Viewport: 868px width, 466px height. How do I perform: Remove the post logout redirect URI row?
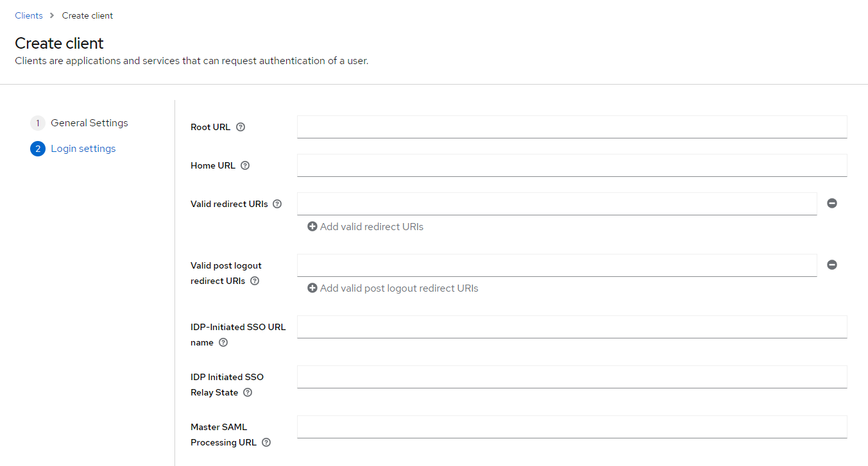[832, 265]
